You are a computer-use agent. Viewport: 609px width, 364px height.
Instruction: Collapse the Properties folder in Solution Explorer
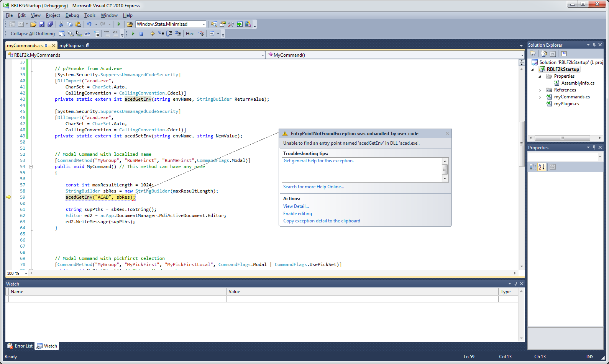[540, 77]
